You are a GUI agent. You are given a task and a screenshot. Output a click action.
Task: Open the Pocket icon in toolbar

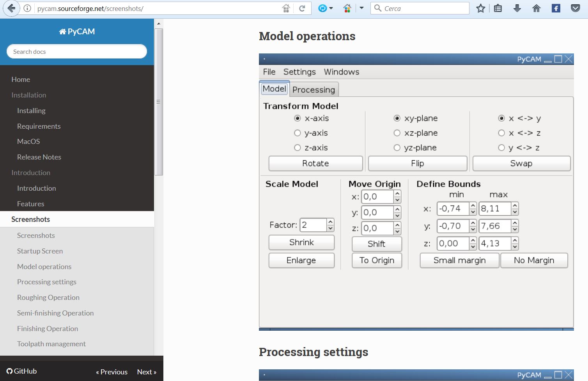click(x=576, y=8)
